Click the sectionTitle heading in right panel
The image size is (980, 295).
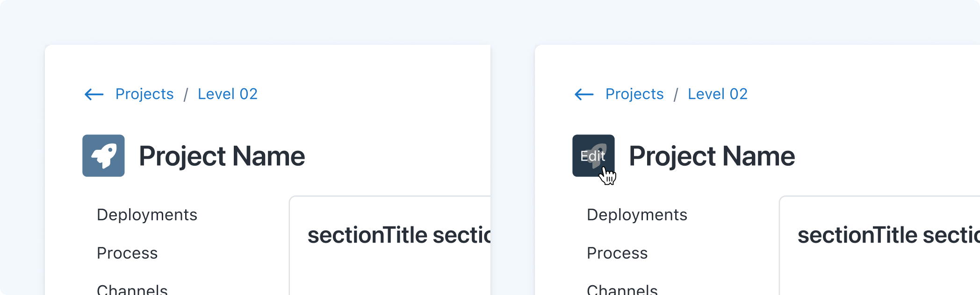(888, 235)
